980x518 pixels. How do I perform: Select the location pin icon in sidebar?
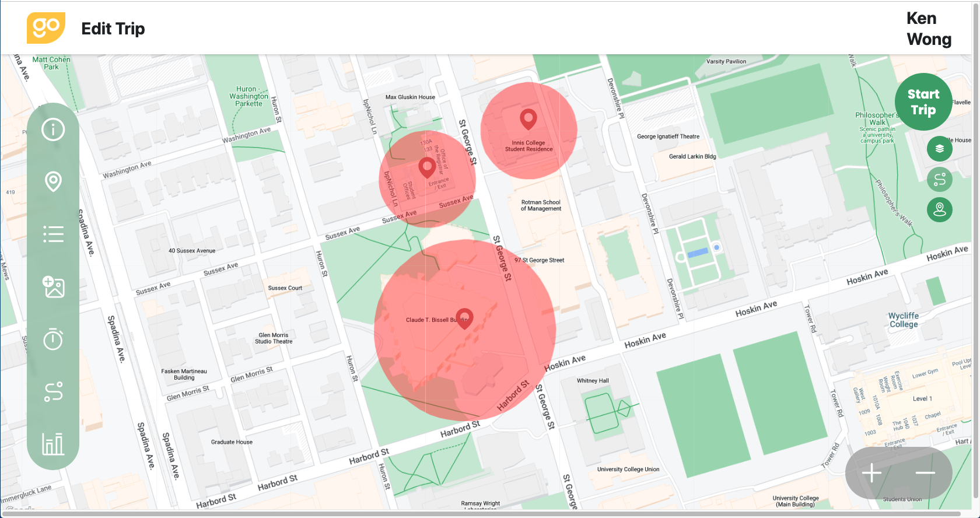point(53,181)
